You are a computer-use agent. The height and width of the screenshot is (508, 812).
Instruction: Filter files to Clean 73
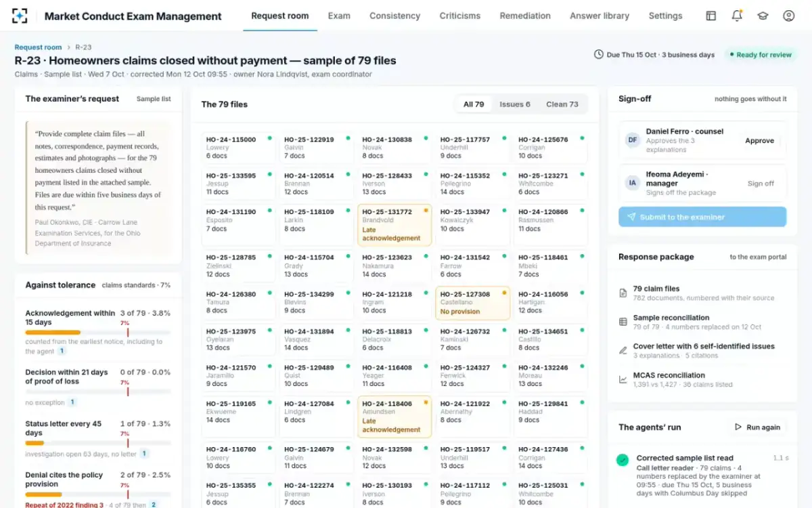click(x=562, y=104)
